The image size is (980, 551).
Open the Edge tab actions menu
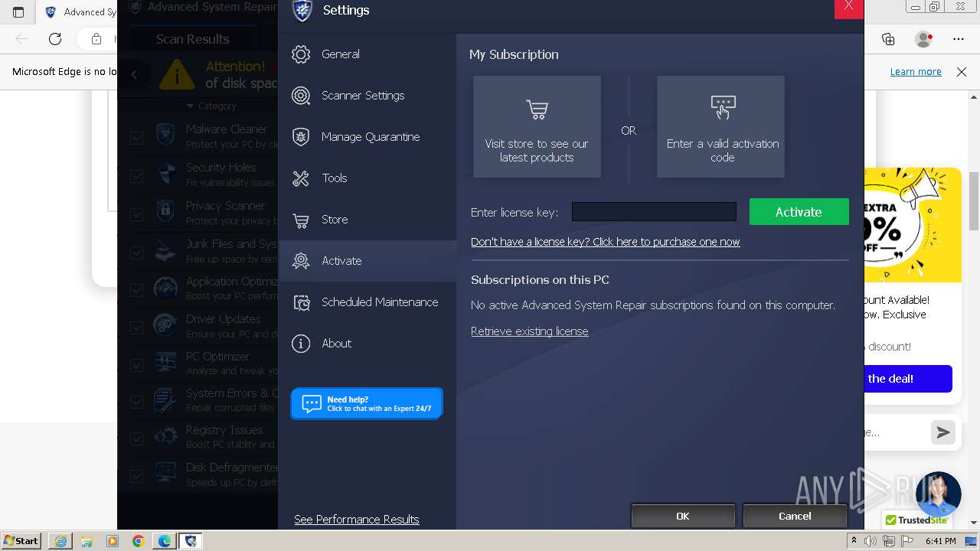[18, 11]
